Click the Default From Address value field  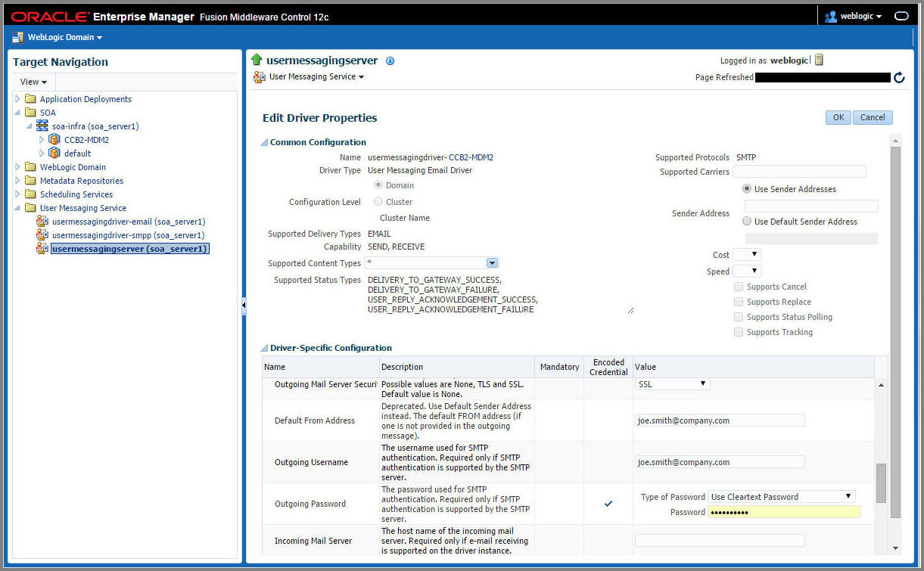(x=720, y=420)
